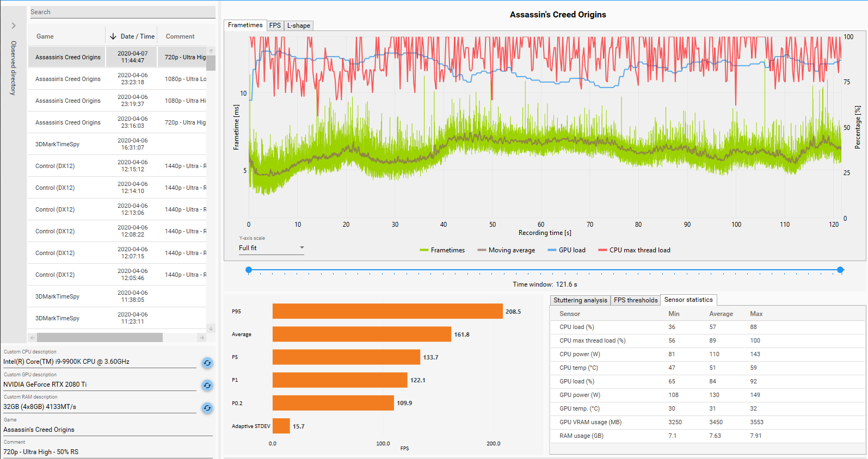Click the Game column header
Image resolution: width=868 pixels, height=459 pixels.
[x=45, y=36]
